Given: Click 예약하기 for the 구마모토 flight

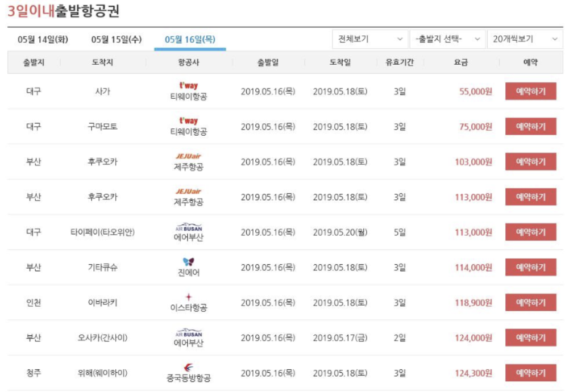Looking at the screenshot, I should pos(530,127).
